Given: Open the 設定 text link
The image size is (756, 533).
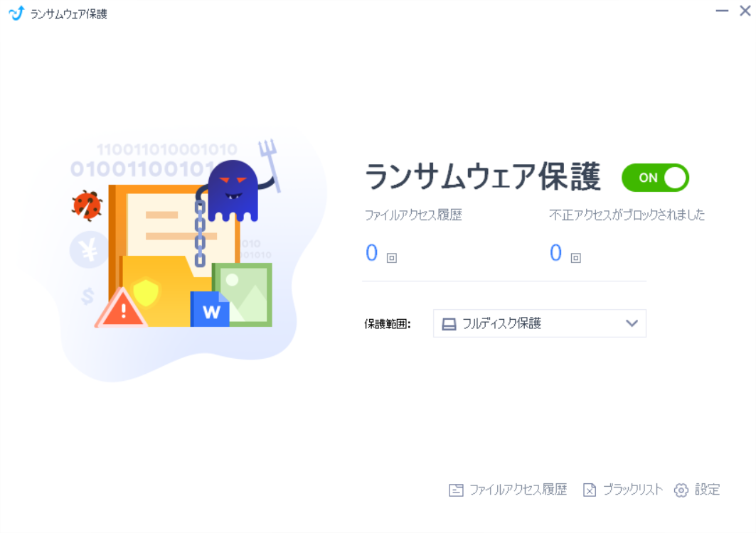Looking at the screenshot, I should tap(707, 490).
